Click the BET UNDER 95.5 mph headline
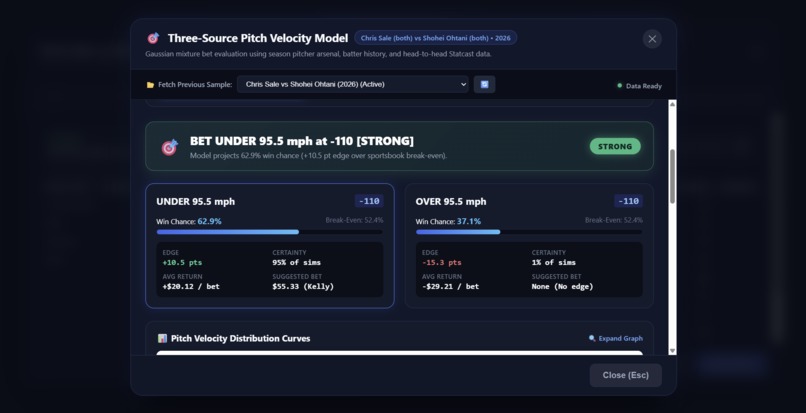This screenshot has width=806, height=413. tap(302, 141)
